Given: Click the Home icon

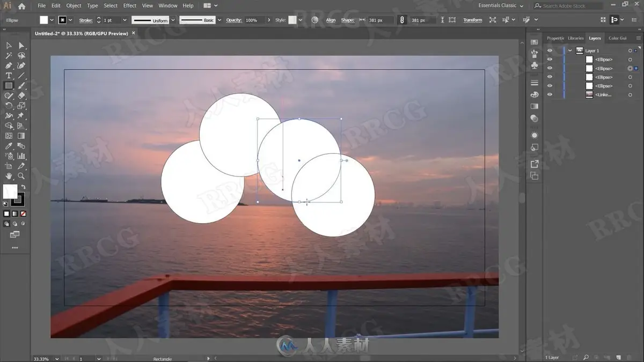Looking at the screenshot, I should point(21,6).
